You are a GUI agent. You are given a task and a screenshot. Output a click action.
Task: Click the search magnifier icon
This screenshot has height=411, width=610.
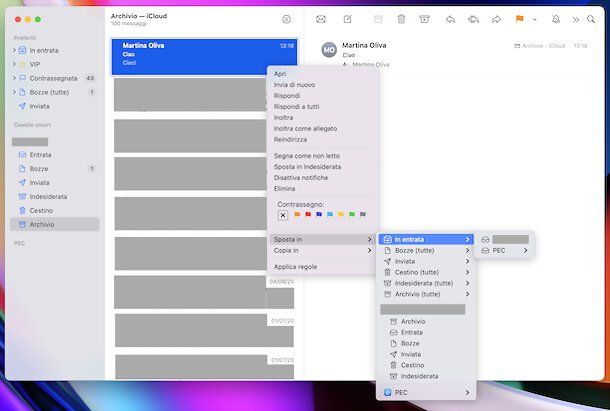591,19
